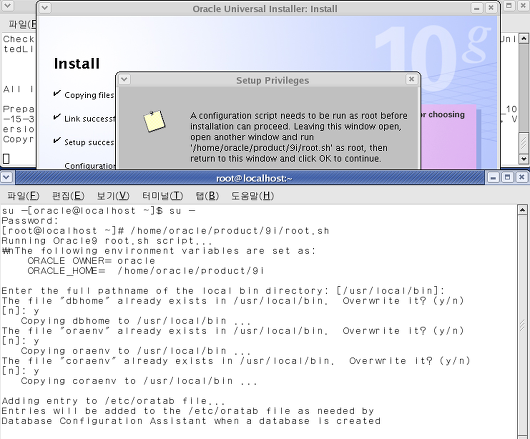
Task: Click the 'ORACLE_OWNER= oracle' line
Action: 91,261
